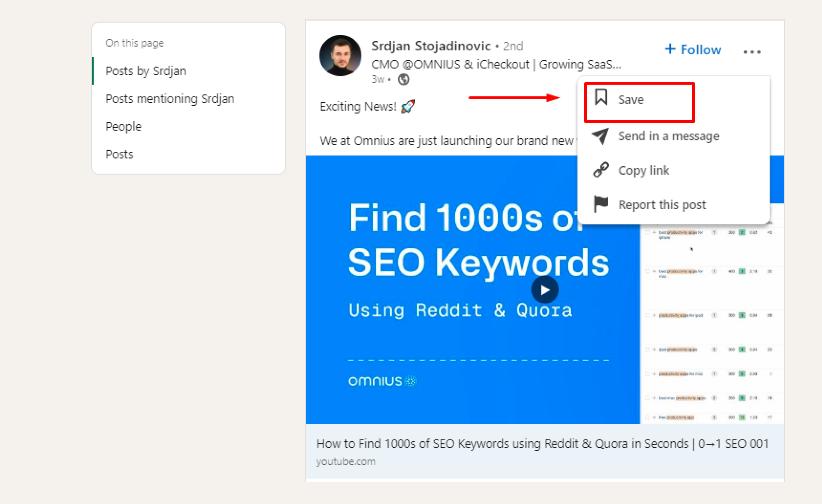Select Report this post from menu
Screen dimensions: 822x504
point(662,205)
